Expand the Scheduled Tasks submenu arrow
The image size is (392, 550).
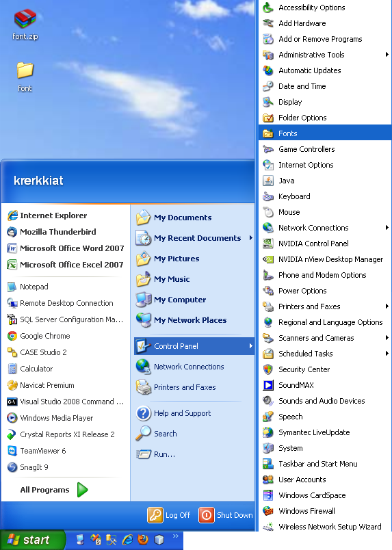[x=387, y=354]
